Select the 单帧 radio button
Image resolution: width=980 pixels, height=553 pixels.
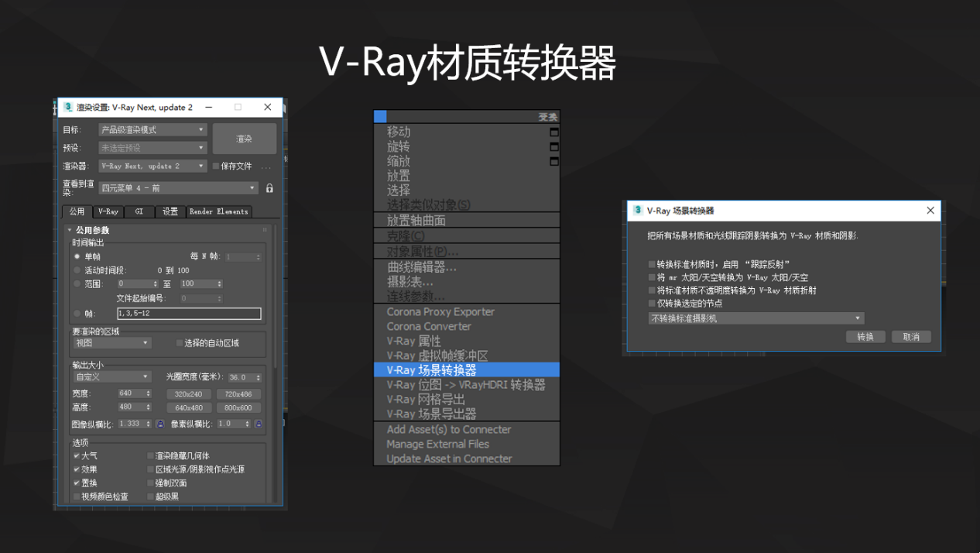point(77,256)
